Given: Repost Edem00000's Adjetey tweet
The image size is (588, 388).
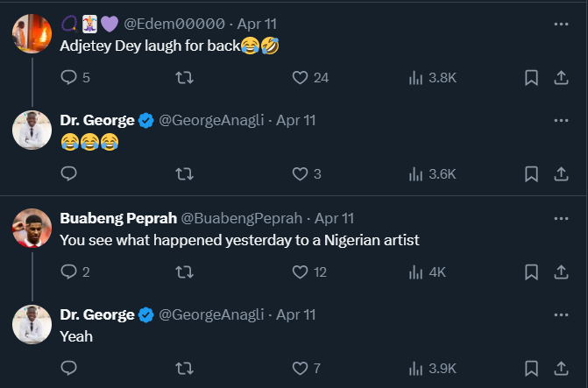Looking at the screenshot, I should [x=185, y=77].
